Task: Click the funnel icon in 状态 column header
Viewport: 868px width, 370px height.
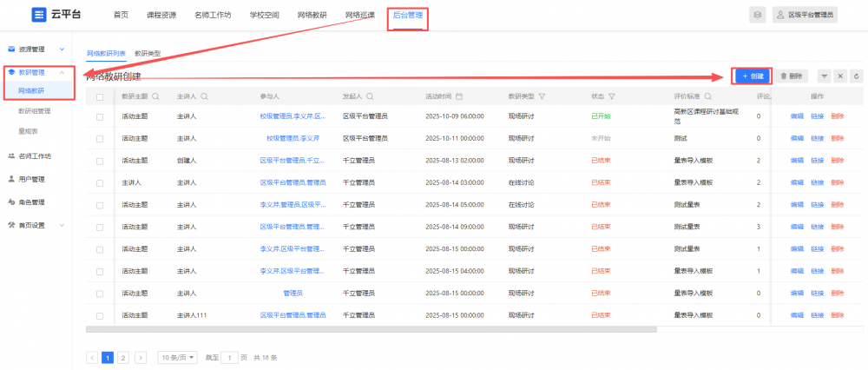Action: (x=611, y=96)
